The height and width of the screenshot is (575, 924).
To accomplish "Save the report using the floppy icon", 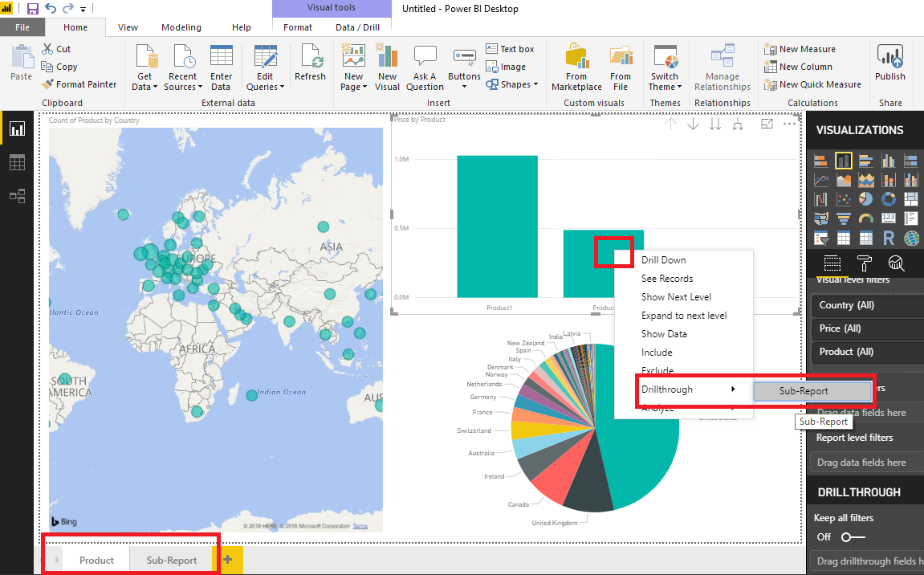I will pos(33,9).
